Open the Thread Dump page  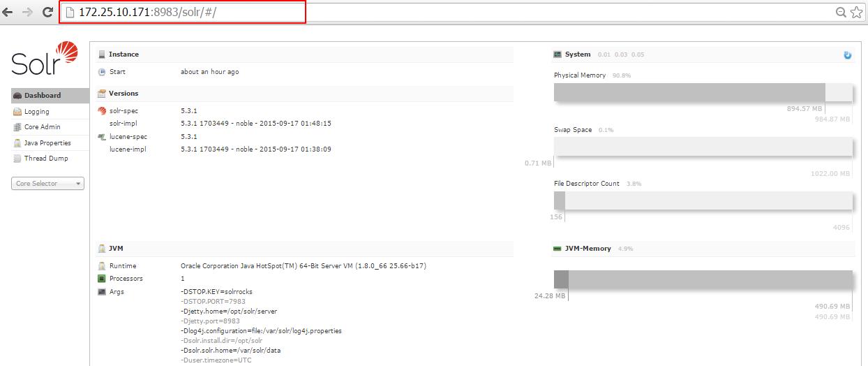pyautogui.click(x=50, y=159)
